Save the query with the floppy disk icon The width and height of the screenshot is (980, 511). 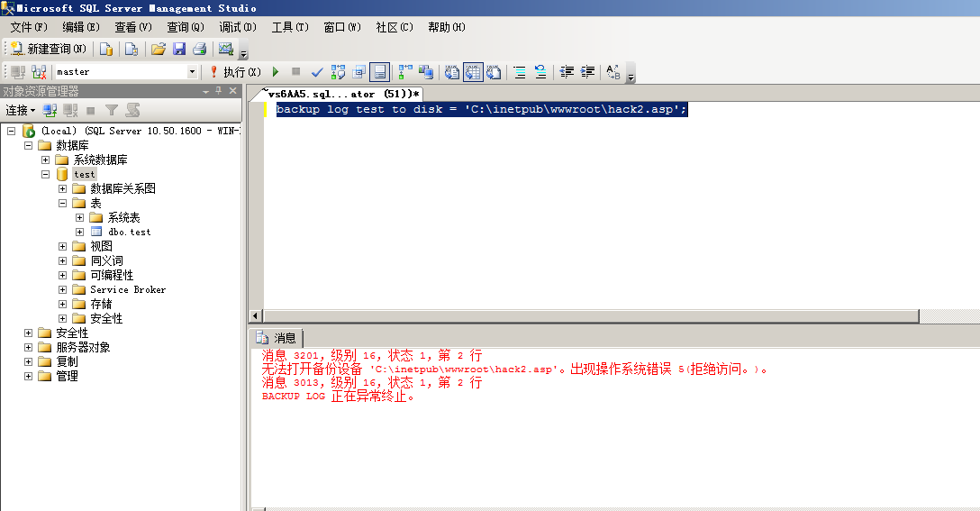(179, 49)
